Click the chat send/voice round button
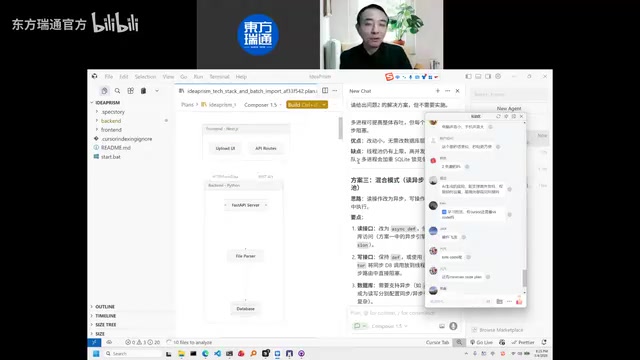The width and height of the screenshot is (640, 360). tap(453, 326)
